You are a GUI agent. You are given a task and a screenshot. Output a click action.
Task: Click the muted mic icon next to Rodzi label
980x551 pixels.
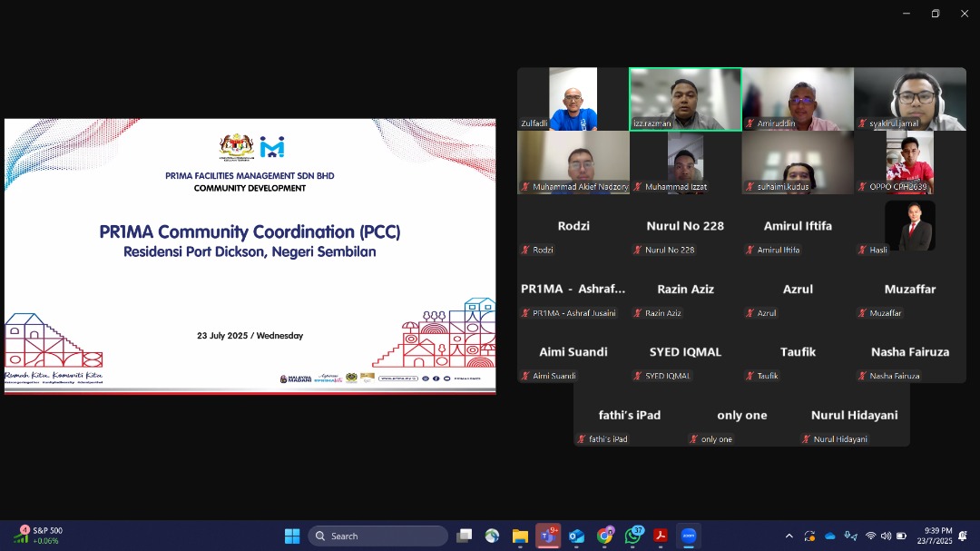pos(525,250)
